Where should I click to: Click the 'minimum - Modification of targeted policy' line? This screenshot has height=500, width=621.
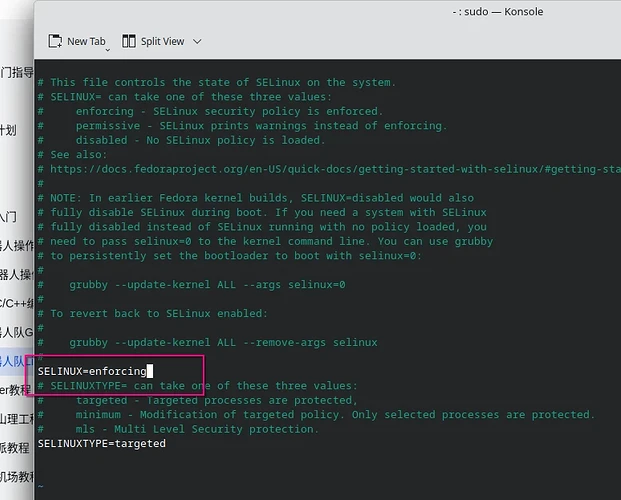(x=330, y=414)
